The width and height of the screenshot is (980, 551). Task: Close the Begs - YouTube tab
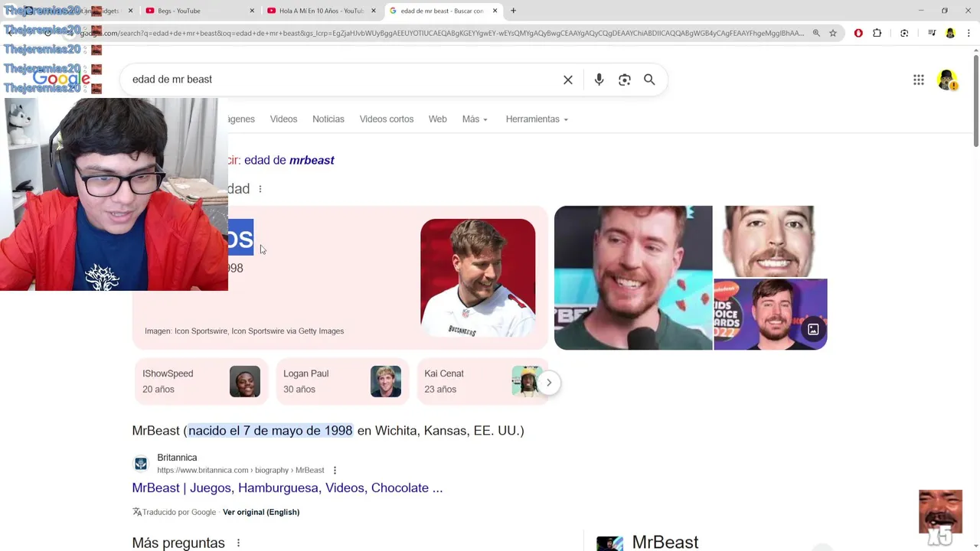(x=252, y=11)
